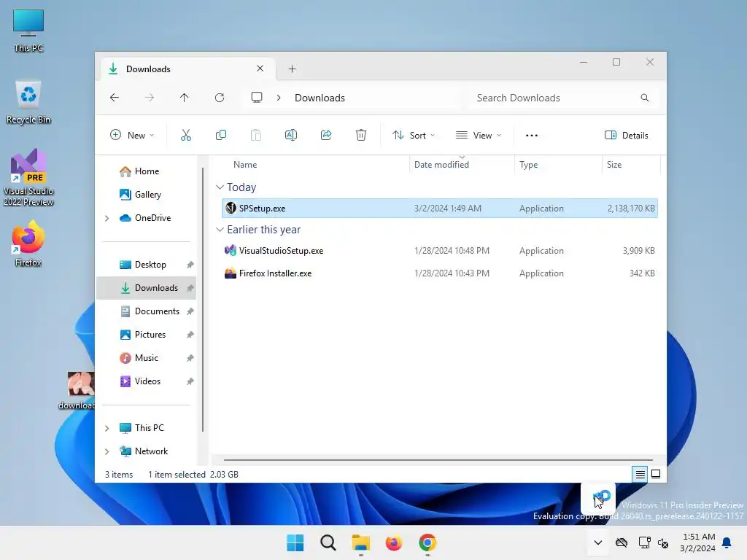Click the Rename icon in toolbar
The height and width of the screenshot is (560, 747).
291,135
